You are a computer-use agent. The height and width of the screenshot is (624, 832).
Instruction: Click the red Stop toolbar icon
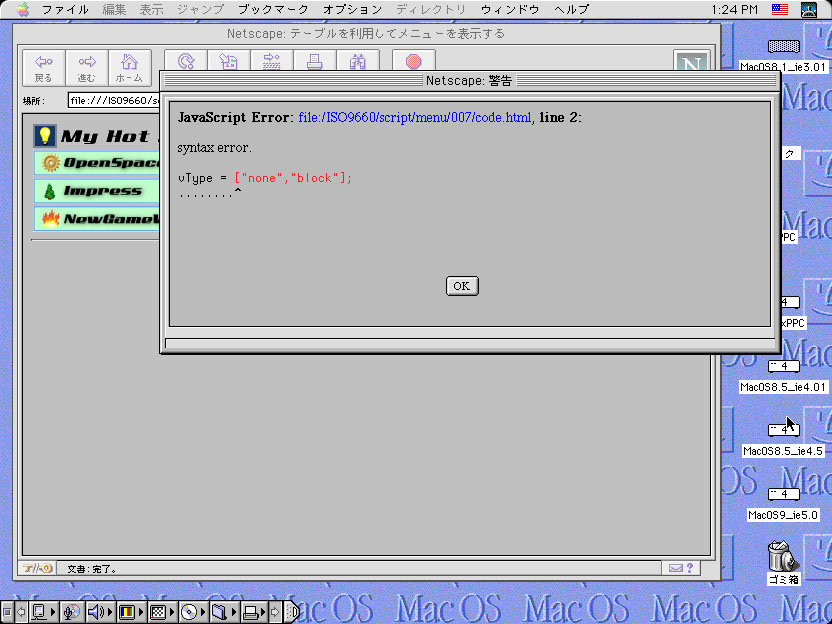pyautogui.click(x=414, y=61)
